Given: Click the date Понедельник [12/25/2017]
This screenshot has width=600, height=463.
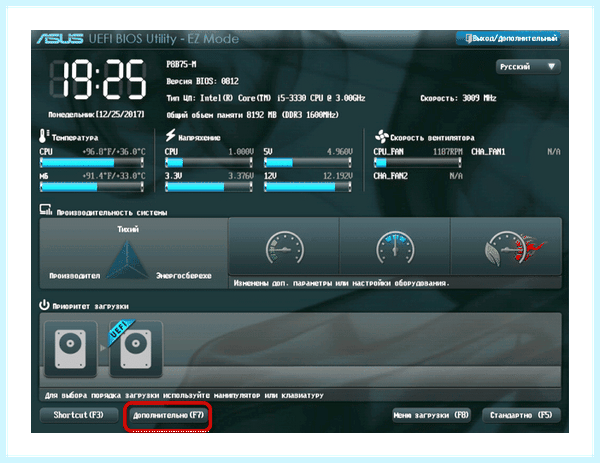Looking at the screenshot, I should (96, 114).
